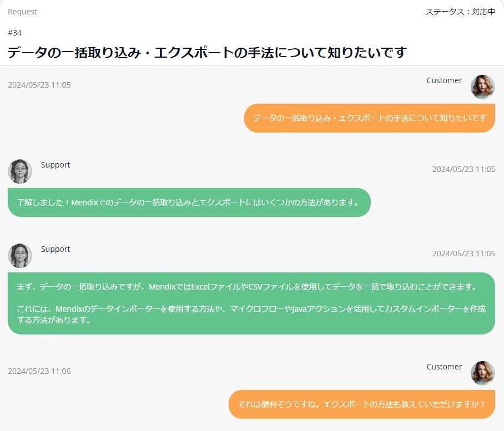Image resolution: width=504 pixels, height=431 pixels.
Task: Click the timestamp of the まず、データの reply
Action: [x=463, y=253]
